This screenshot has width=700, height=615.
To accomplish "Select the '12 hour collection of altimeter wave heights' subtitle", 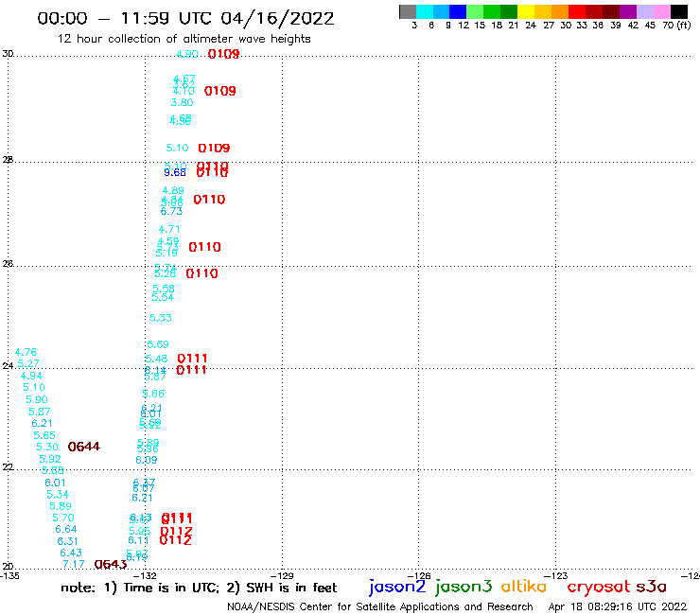I will point(184,39).
